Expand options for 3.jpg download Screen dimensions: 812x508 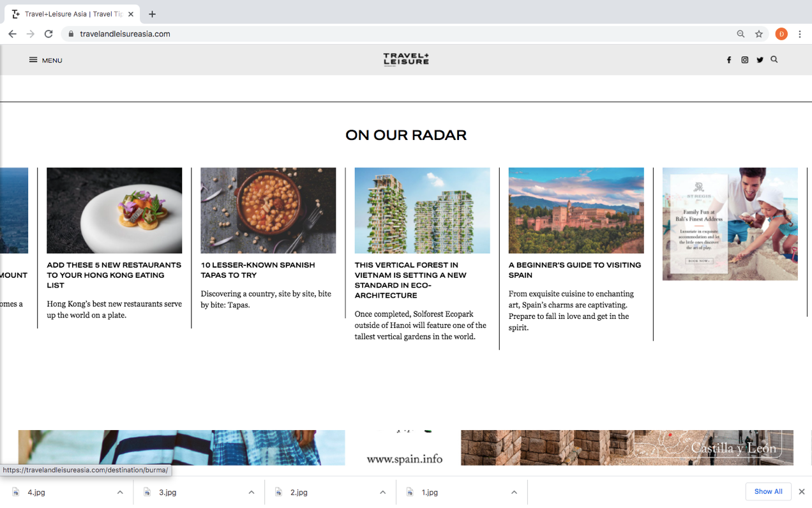coord(252,492)
